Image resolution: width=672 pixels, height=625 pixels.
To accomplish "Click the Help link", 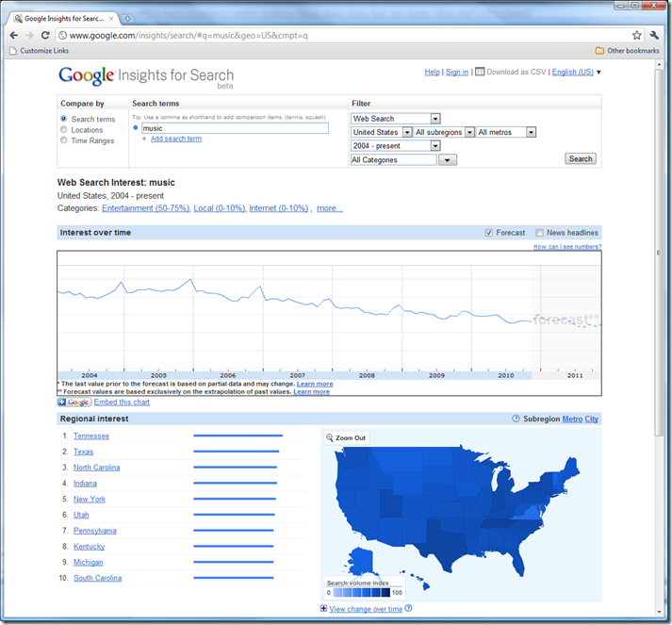I will coord(432,72).
